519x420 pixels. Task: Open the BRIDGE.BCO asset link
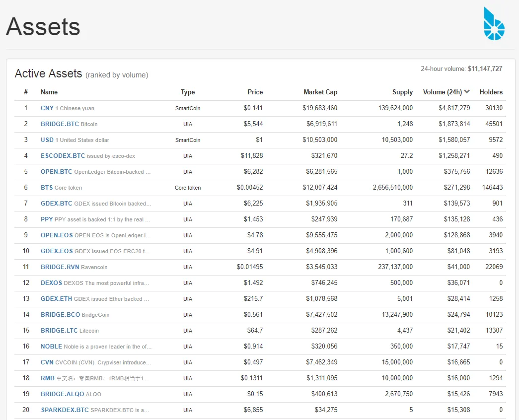(60, 314)
